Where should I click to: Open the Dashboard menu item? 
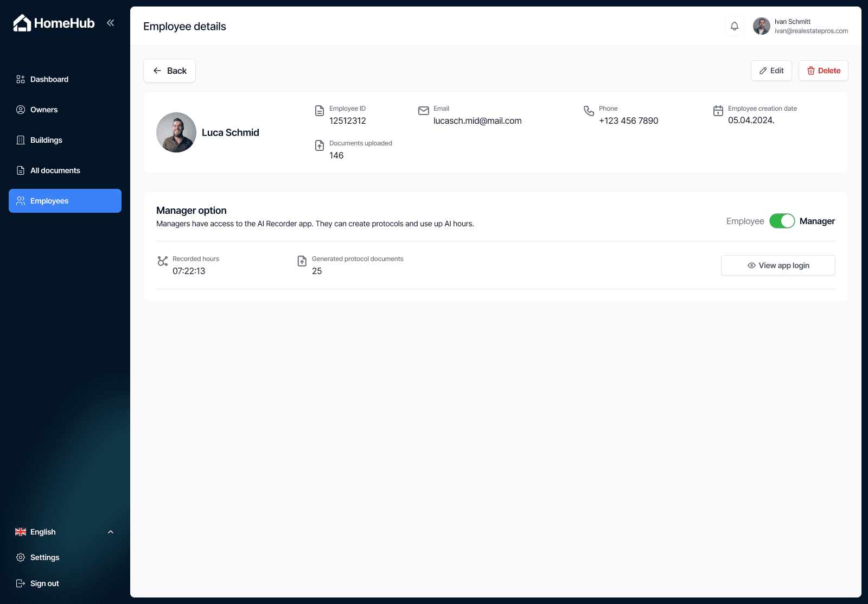tap(65, 79)
